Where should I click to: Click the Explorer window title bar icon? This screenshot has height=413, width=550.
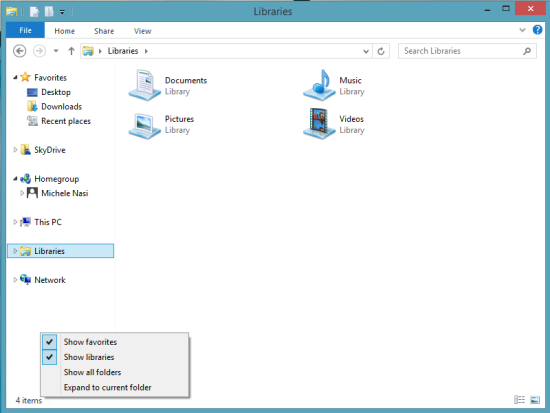click(x=12, y=12)
